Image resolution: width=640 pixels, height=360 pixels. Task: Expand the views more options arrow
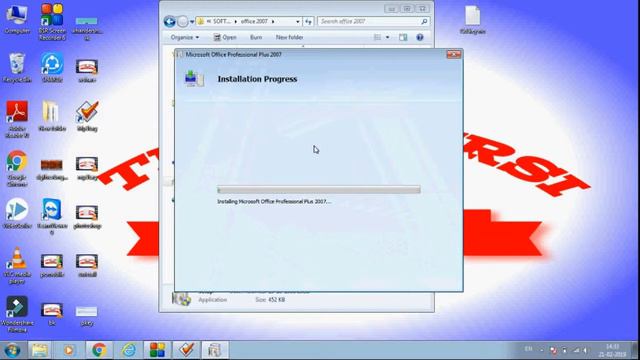point(387,37)
